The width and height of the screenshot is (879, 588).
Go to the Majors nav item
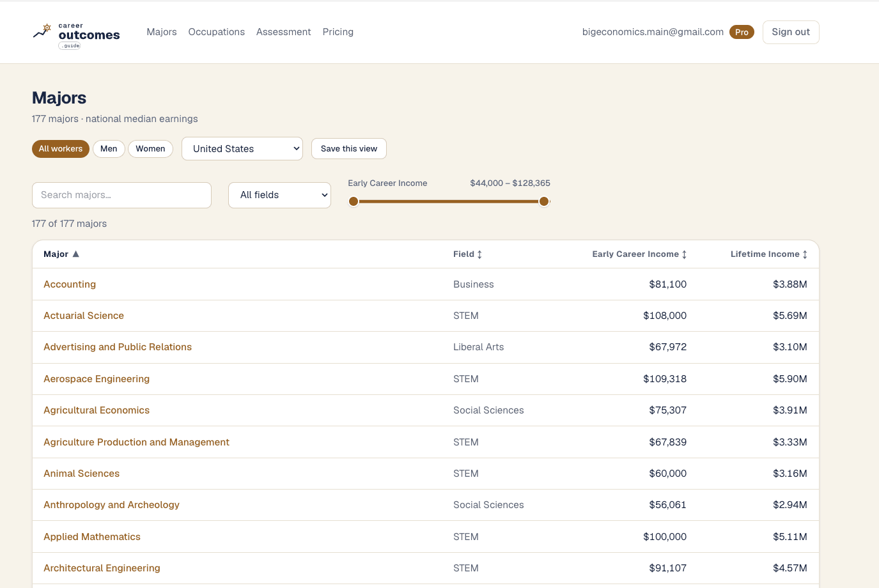(162, 32)
